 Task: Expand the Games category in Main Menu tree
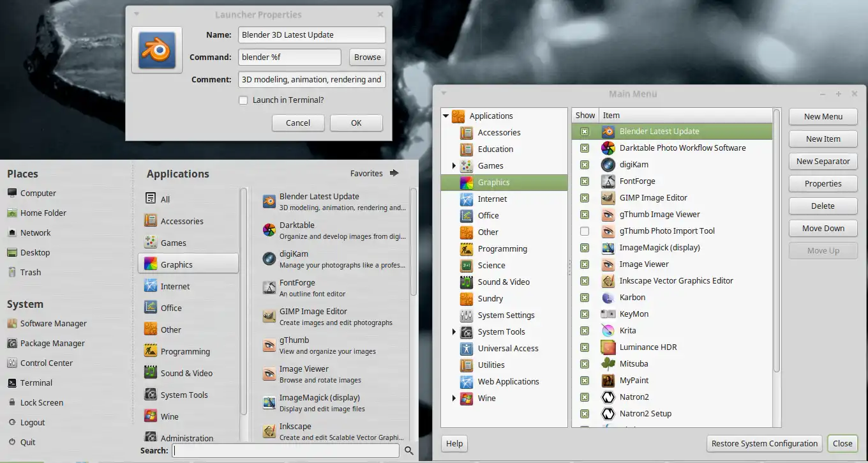tap(454, 166)
